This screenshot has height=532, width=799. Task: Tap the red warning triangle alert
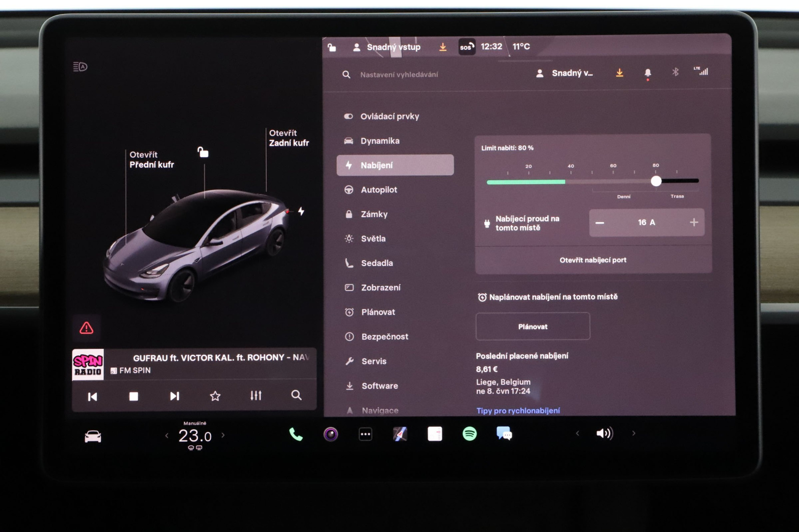pos(86,328)
